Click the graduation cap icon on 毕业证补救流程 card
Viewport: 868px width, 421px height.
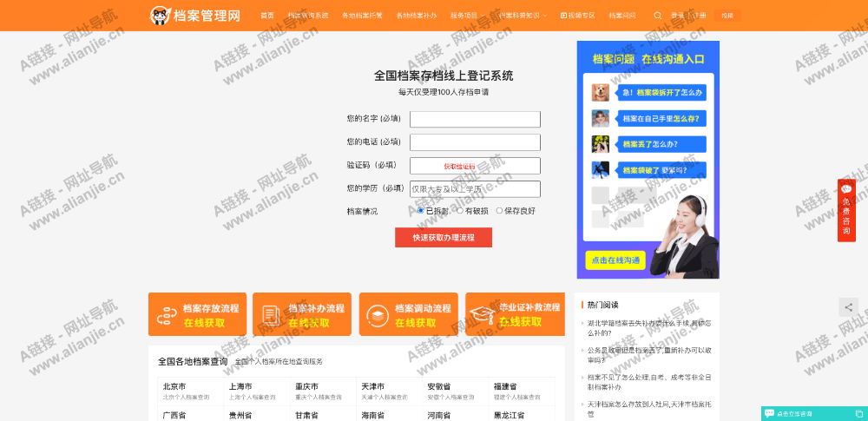point(483,314)
